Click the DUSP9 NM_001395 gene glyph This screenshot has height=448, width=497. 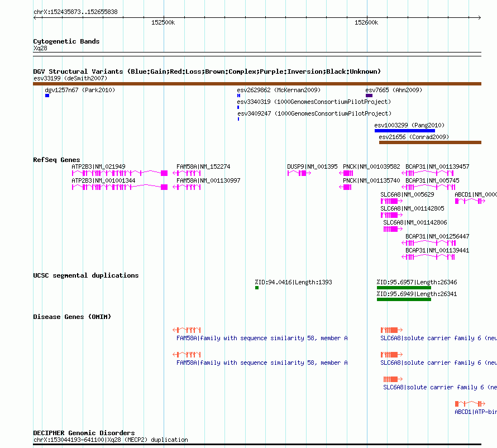coord(299,173)
